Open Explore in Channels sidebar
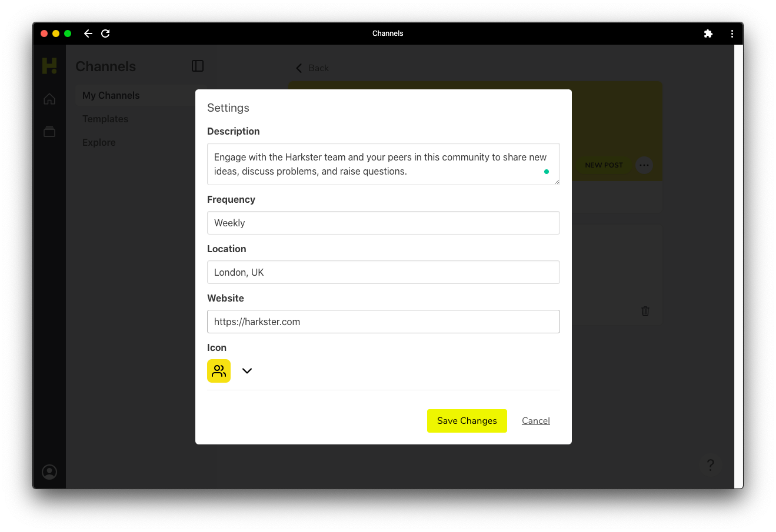This screenshot has width=776, height=532. point(99,142)
